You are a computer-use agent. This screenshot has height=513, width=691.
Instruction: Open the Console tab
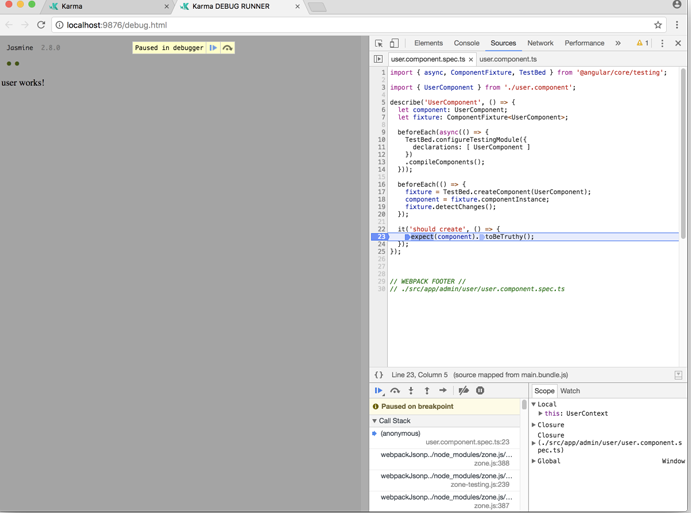(x=466, y=43)
